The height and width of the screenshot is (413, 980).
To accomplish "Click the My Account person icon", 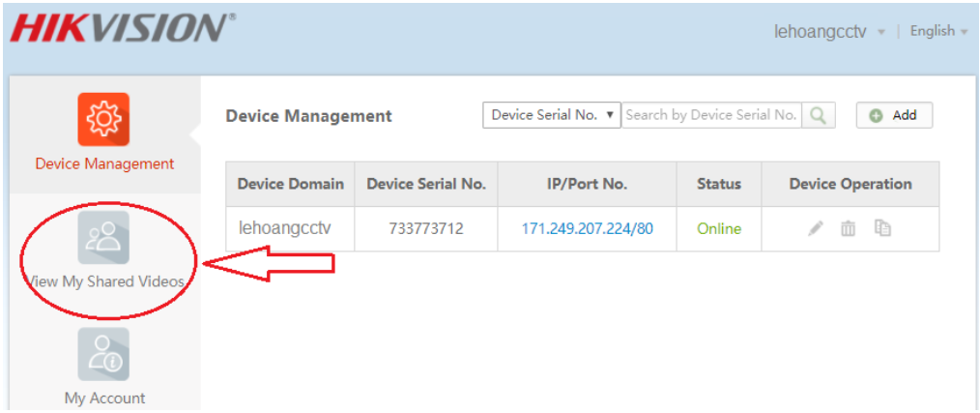I will click(103, 355).
